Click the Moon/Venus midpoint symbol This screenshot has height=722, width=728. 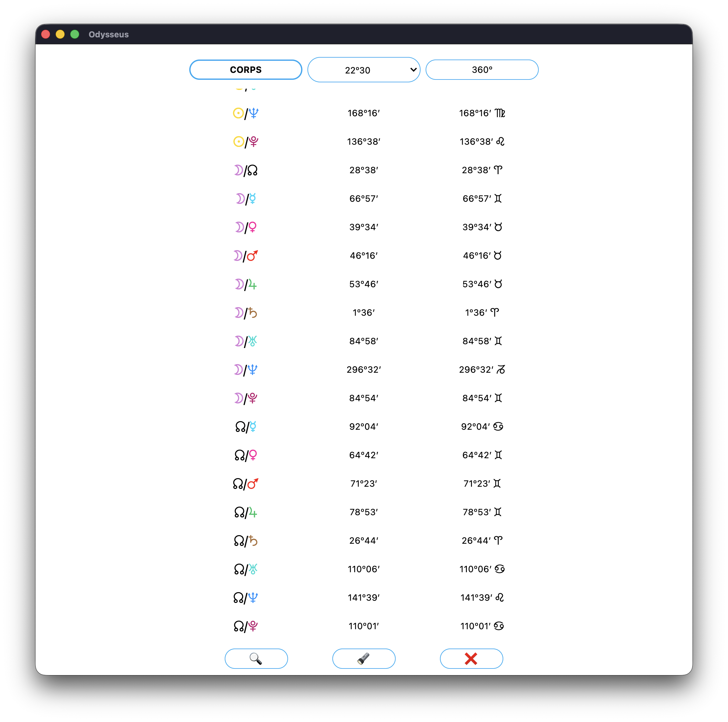246,227
